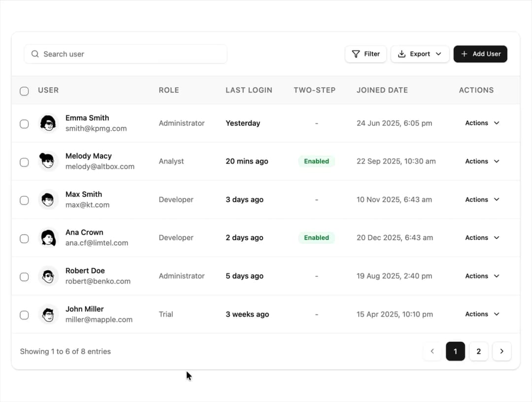Mark Robert Doe's row checkbox
Image resolution: width=532 pixels, height=402 pixels.
[x=24, y=277]
